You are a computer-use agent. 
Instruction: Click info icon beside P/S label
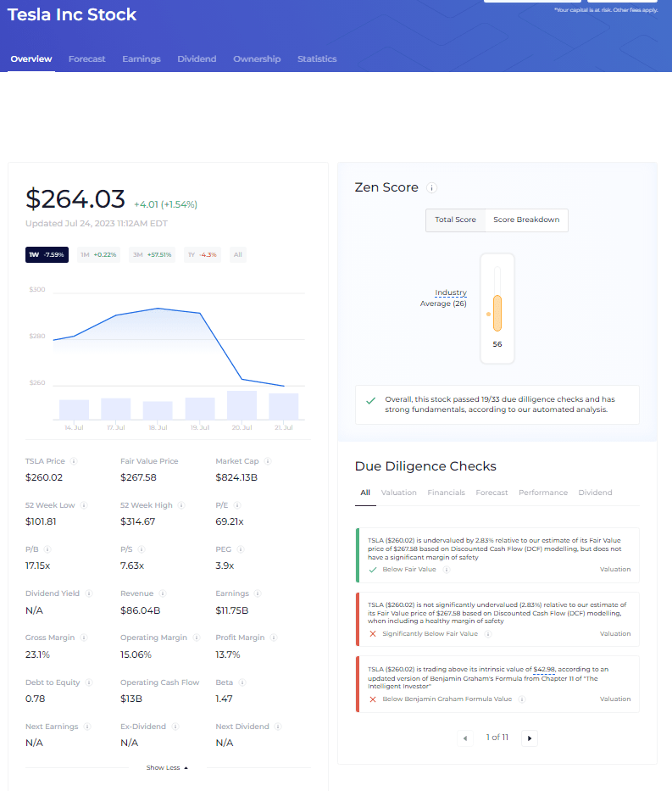(x=142, y=549)
